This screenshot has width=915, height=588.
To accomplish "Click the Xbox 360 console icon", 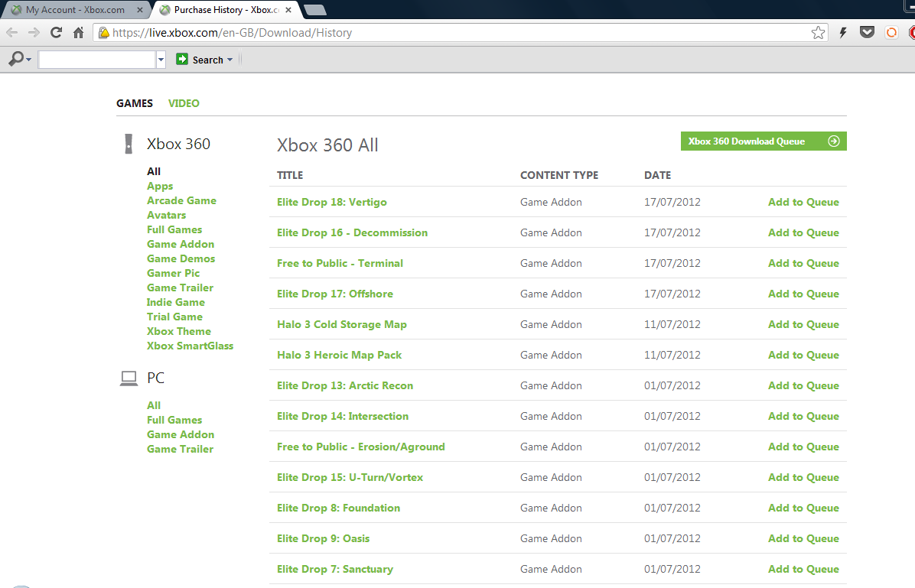I will coord(129,144).
